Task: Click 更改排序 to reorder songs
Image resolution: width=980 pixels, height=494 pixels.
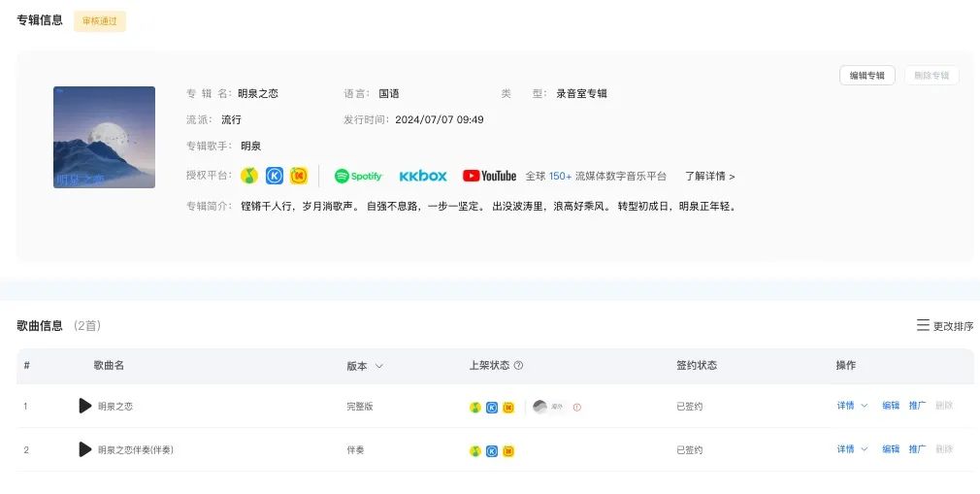Action: coord(945,326)
